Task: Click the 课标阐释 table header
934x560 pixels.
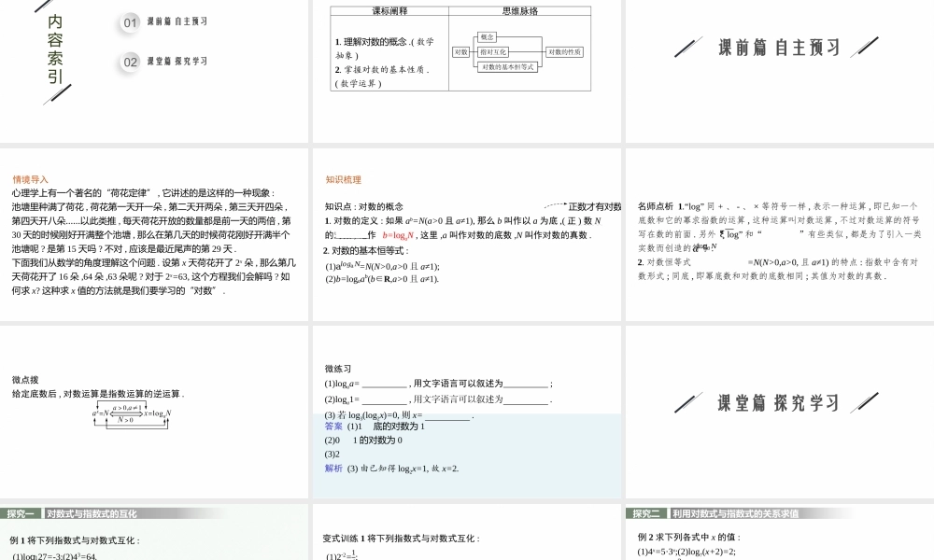Action: [389, 10]
